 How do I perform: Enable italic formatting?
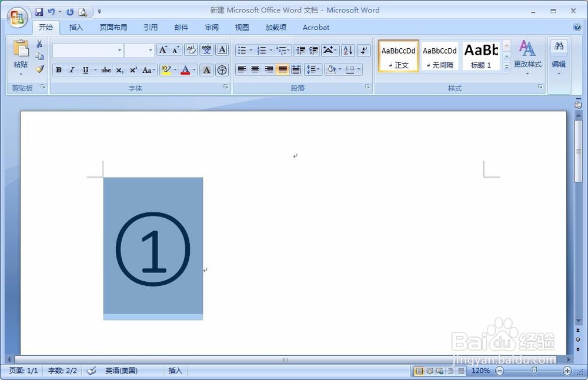tap(72, 70)
